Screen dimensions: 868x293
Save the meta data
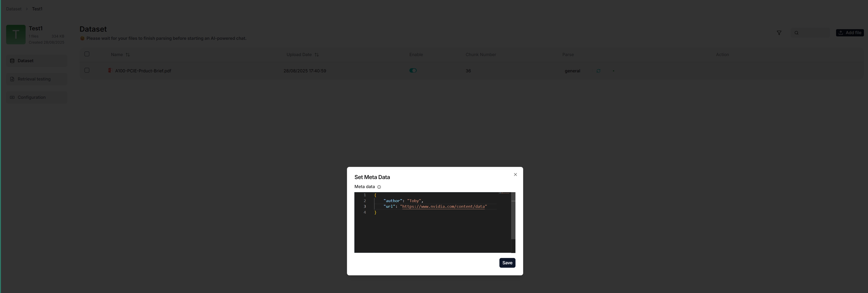tap(507, 263)
